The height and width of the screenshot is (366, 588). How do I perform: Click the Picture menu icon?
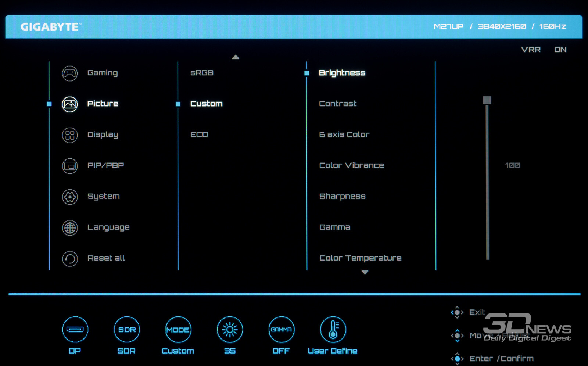click(70, 104)
